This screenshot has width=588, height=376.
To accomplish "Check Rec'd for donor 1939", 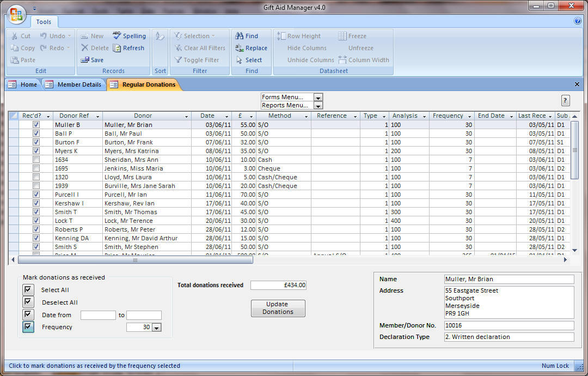I will click(36, 185).
